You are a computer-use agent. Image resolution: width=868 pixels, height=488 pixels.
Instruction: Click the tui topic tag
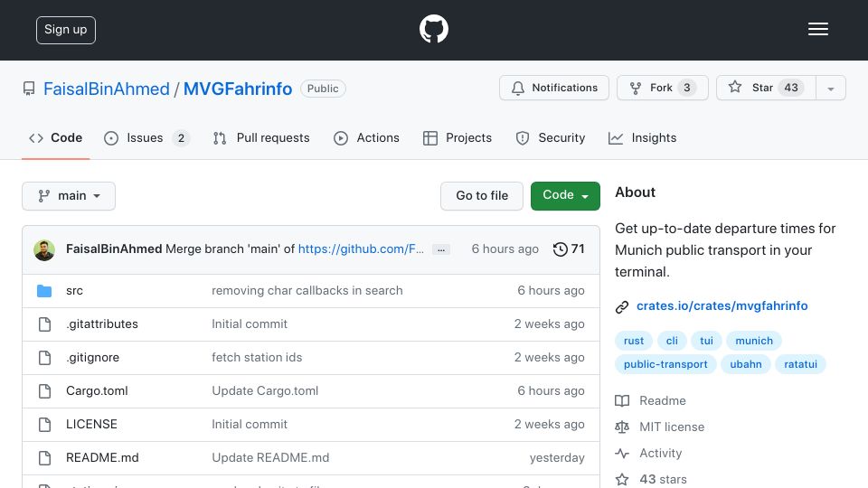pyautogui.click(x=706, y=341)
